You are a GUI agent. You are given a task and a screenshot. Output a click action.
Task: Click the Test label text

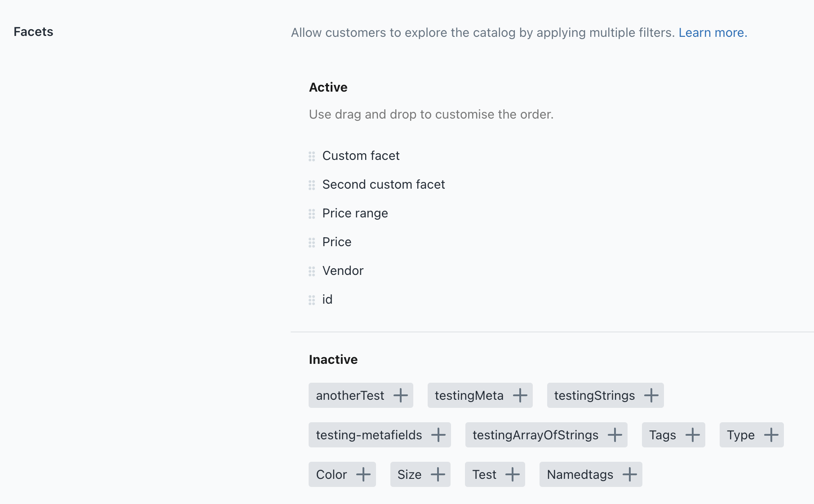[484, 475]
